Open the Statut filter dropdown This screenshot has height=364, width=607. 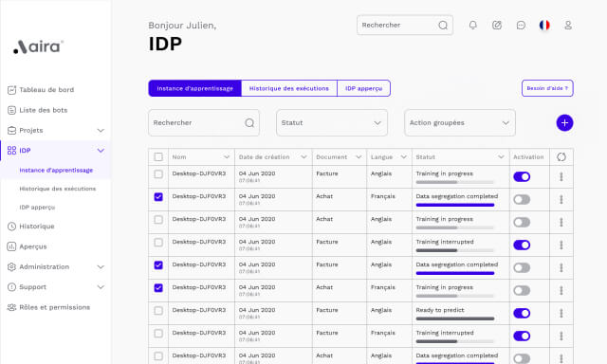(x=332, y=123)
